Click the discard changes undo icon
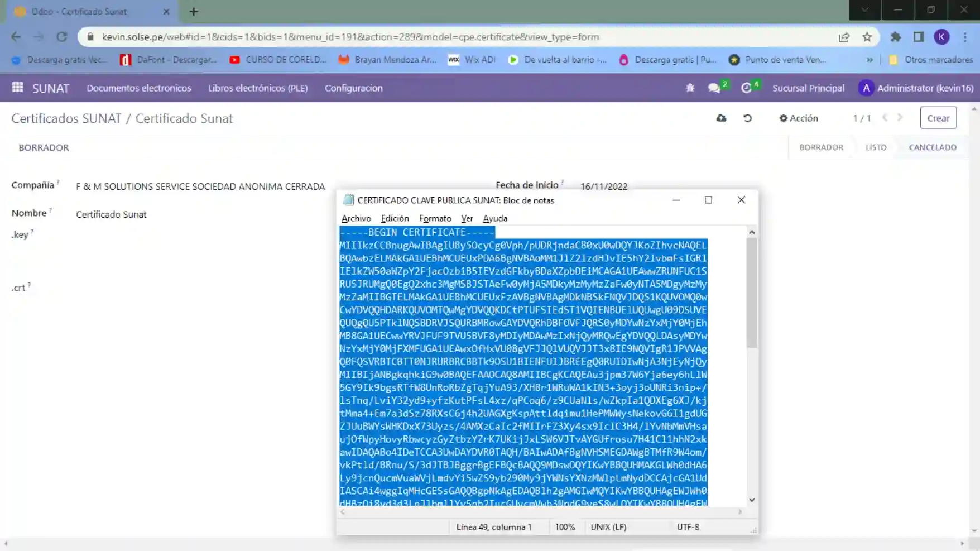 tap(747, 118)
